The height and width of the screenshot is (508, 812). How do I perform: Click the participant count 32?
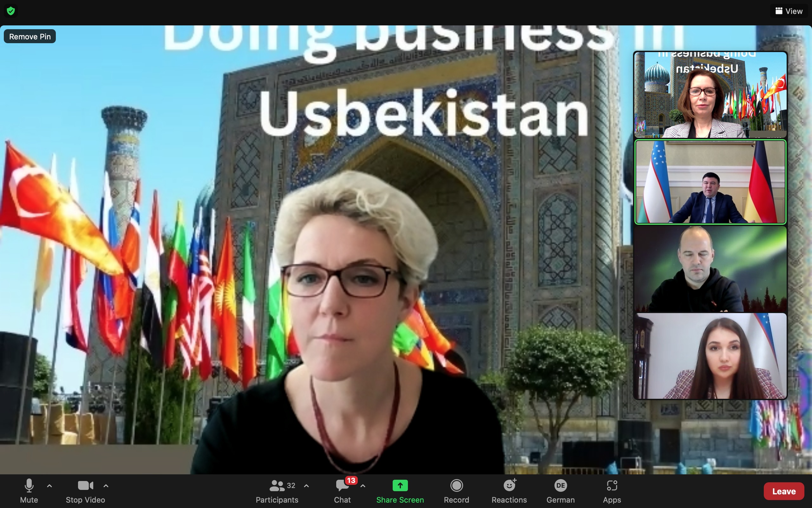(x=291, y=485)
